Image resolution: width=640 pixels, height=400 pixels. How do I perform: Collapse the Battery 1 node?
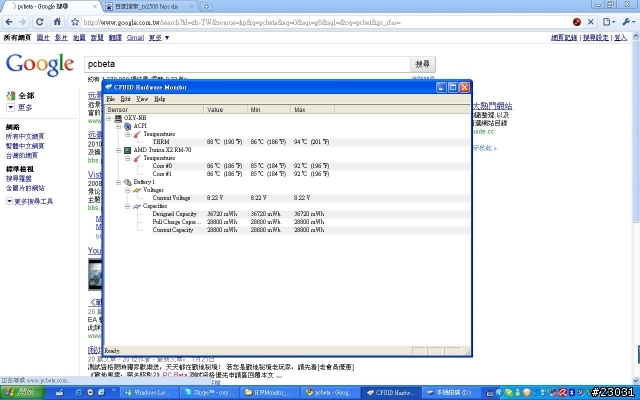click(x=118, y=182)
